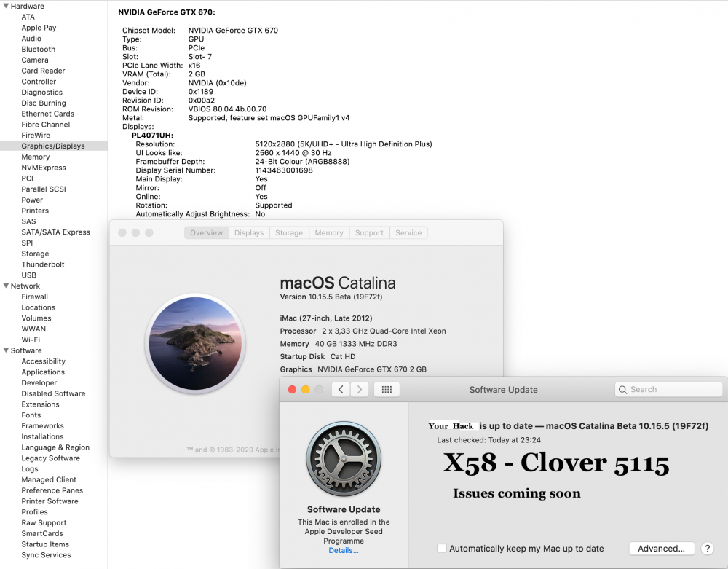Open Language & Region in the sidebar

(55, 447)
